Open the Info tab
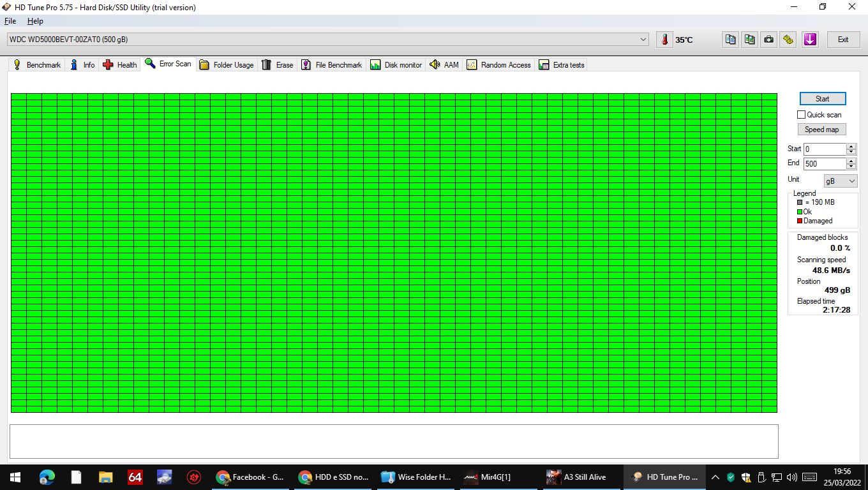868x490 pixels. pyautogui.click(x=82, y=65)
